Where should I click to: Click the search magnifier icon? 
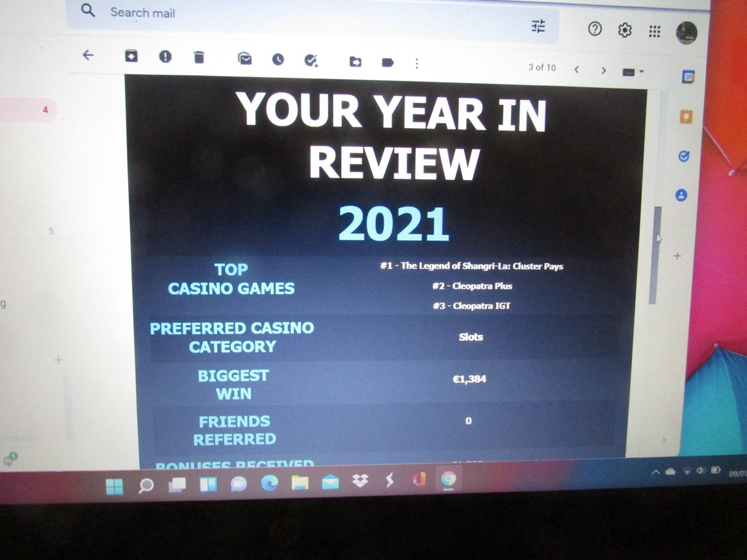point(88,11)
